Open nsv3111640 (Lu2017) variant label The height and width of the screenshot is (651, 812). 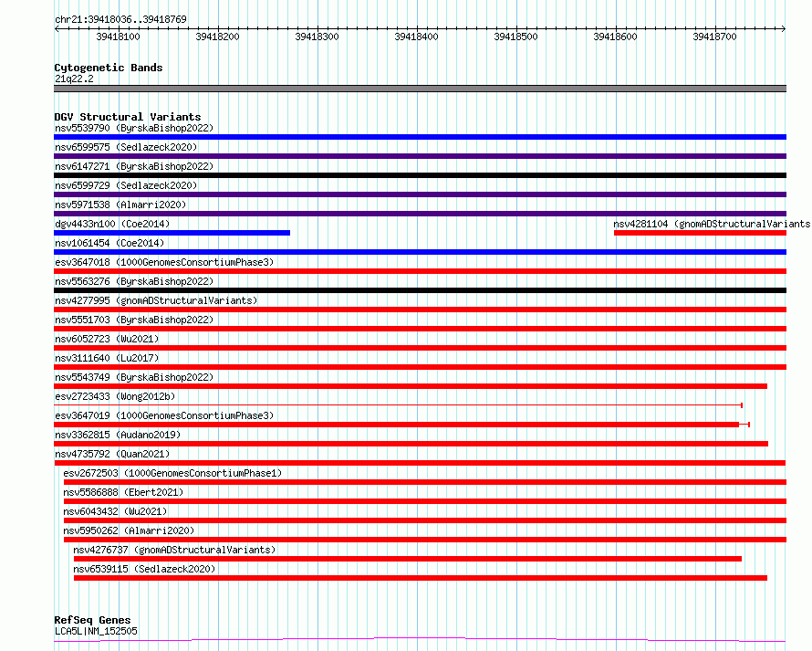(x=107, y=358)
